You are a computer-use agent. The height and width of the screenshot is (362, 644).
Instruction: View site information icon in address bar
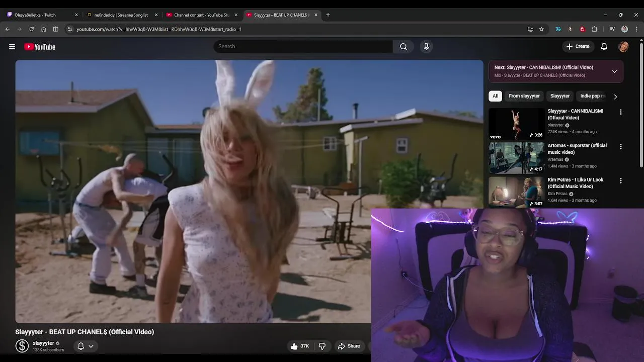70,29
